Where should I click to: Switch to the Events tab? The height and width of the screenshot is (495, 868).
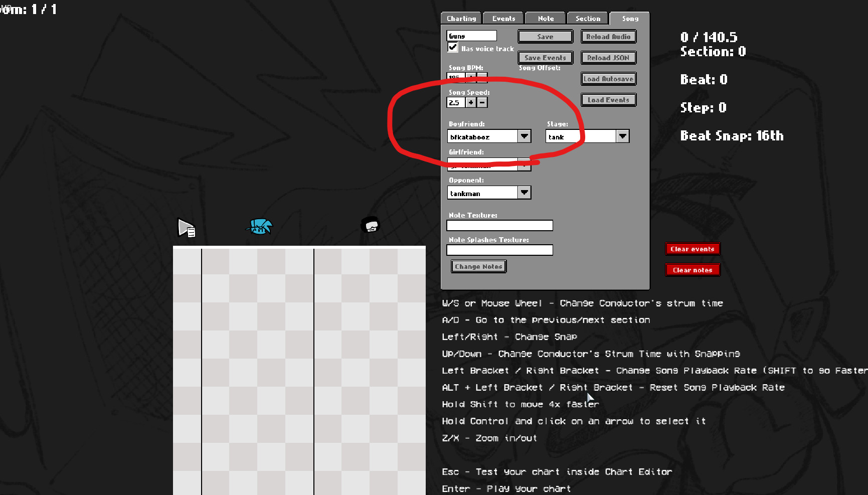pyautogui.click(x=503, y=19)
